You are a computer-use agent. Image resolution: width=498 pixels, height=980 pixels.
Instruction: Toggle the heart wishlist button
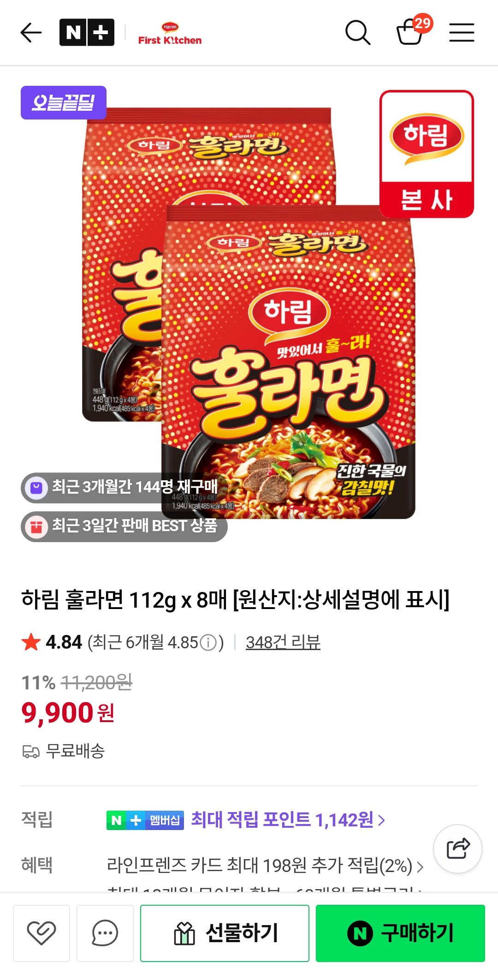click(41, 933)
